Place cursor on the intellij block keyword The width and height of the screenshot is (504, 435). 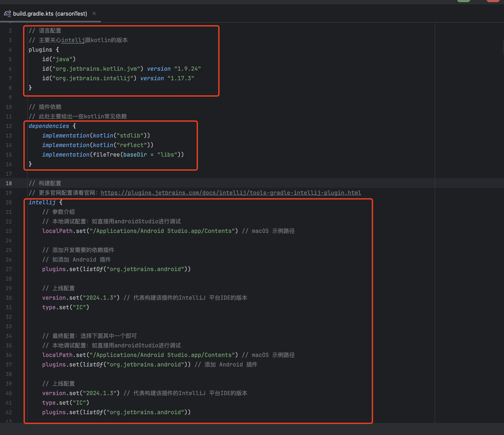(42, 202)
